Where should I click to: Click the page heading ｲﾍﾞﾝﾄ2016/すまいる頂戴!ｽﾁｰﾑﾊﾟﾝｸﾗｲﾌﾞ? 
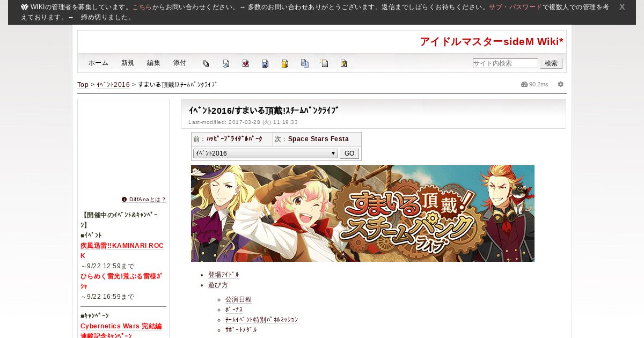point(264,111)
